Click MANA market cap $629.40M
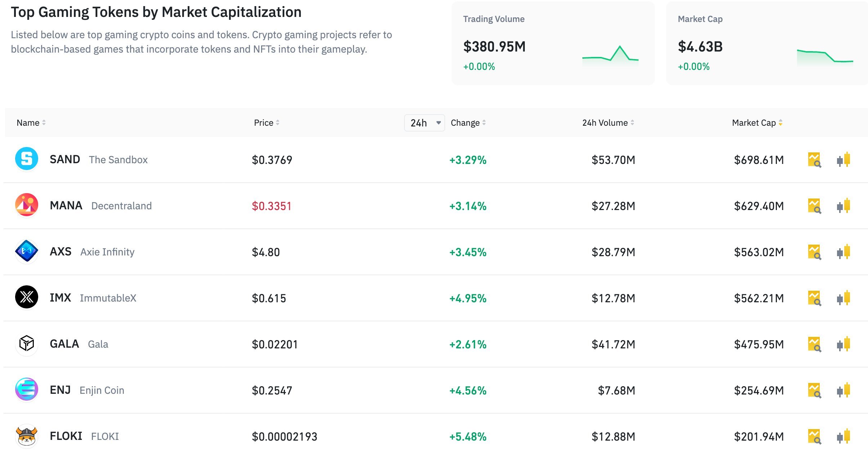868x459 pixels. click(x=759, y=206)
